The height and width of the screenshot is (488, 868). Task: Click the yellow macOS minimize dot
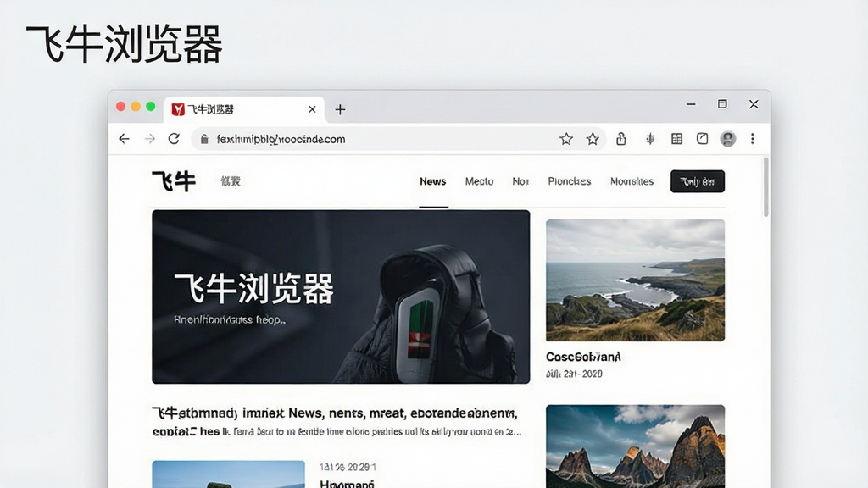(x=136, y=106)
